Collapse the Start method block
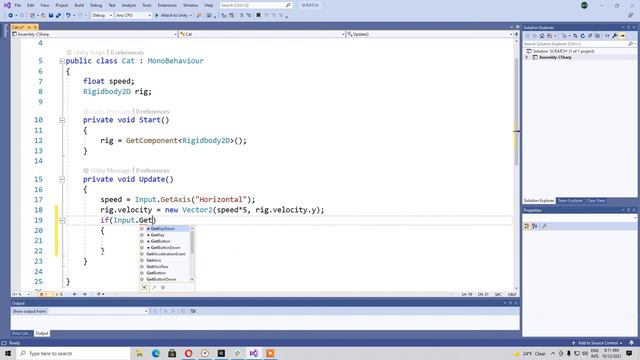The image size is (640, 360). tap(62, 120)
